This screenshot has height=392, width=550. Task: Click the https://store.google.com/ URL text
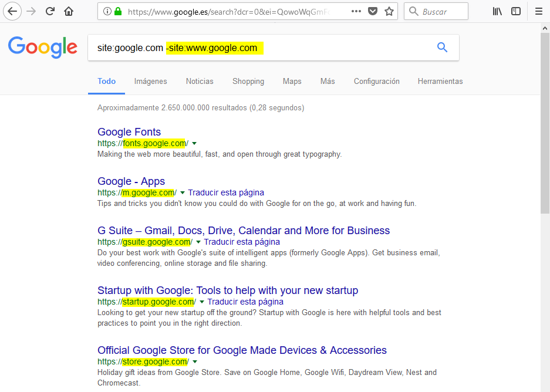143,362
